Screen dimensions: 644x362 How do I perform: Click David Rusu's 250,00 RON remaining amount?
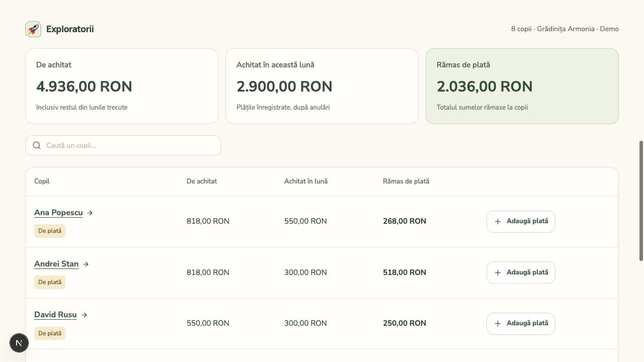click(x=405, y=323)
